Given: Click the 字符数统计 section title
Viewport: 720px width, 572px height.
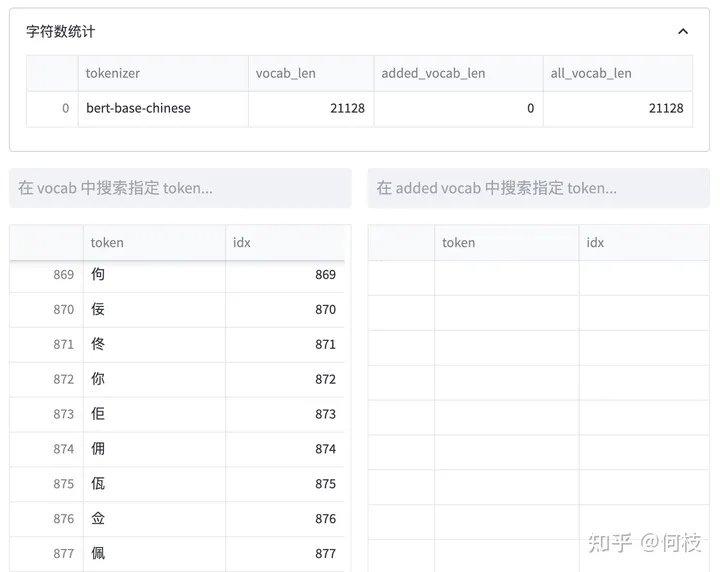Looking at the screenshot, I should 60,32.
